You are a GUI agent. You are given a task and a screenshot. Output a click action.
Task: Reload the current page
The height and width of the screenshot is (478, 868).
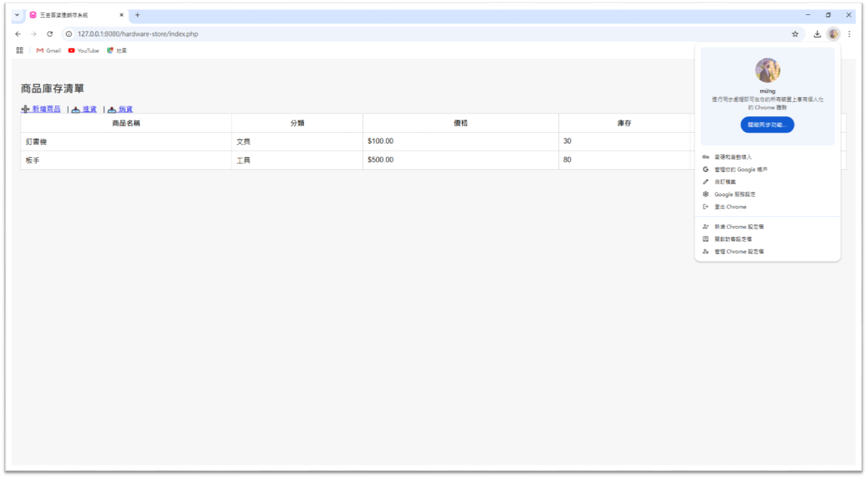49,34
